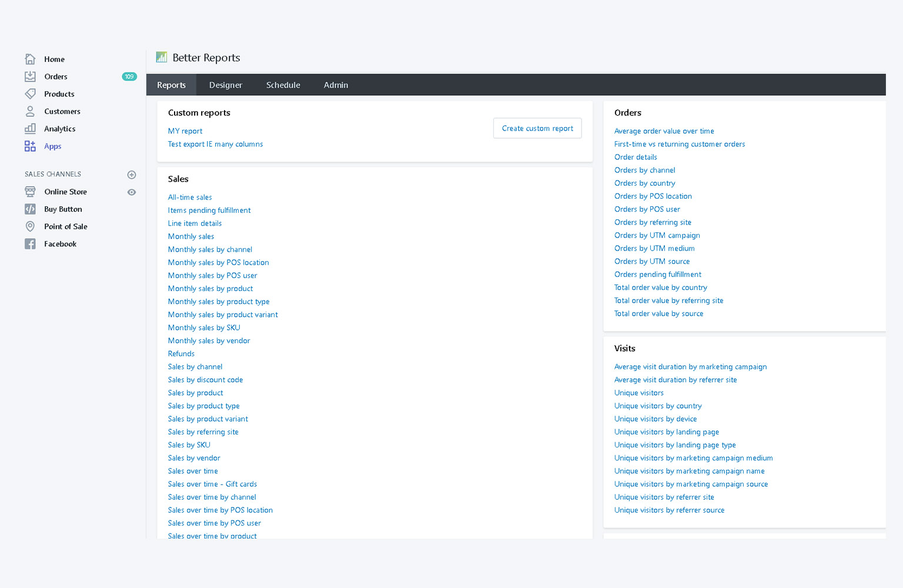
Task: Select the Customers person icon
Action: click(30, 111)
